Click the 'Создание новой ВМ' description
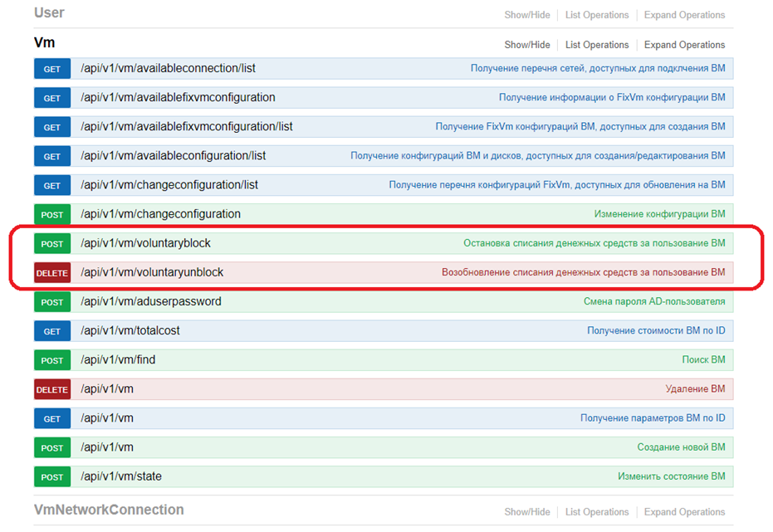The width and height of the screenshot is (773, 532). pos(681,447)
